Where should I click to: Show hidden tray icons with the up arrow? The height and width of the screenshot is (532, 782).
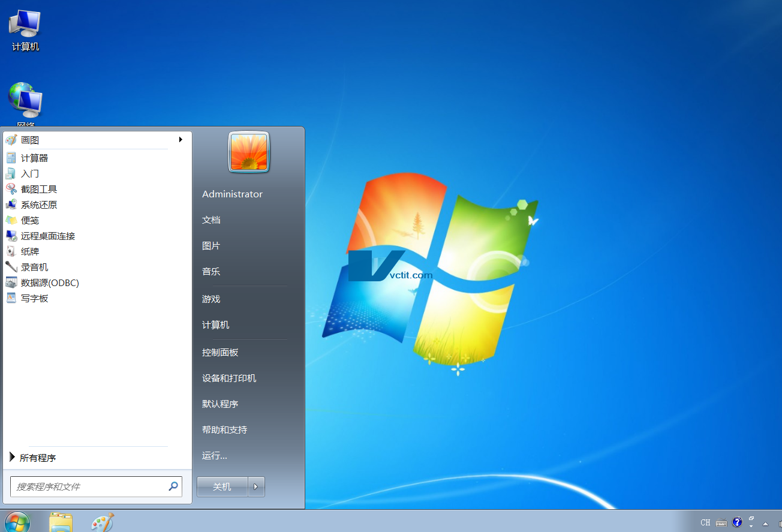point(765,523)
